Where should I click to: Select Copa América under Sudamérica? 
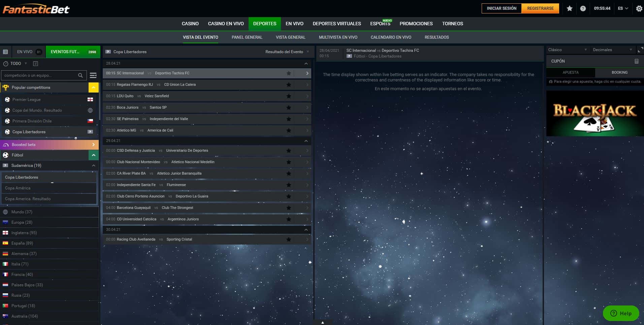pyautogui.click(x=49, y=188)
